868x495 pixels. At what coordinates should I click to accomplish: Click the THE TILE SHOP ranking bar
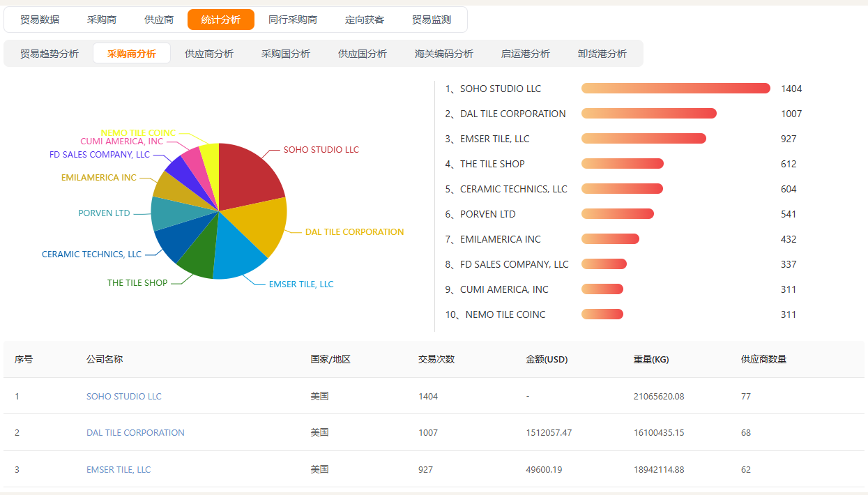(623, 164)
